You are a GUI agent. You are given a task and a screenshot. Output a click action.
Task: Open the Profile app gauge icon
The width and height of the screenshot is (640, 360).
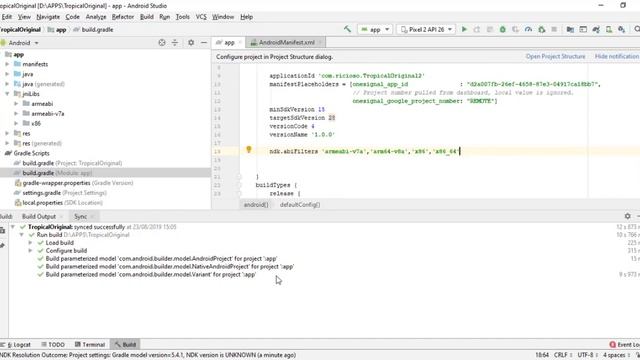pyautogui.click(x=529, y=29)
